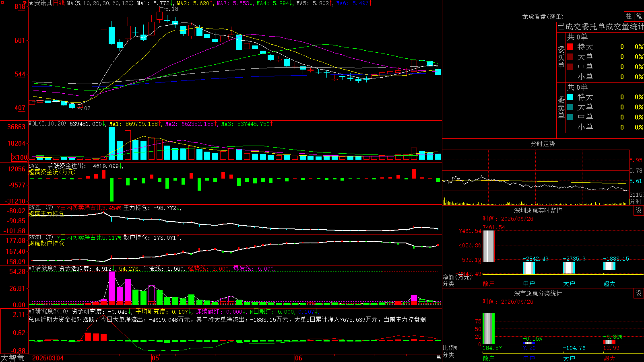Image resolution: width=644 pixels, height=362 pixels.
Task: Click the 超赢主力持仓 label
Action: tap(46, 214)
